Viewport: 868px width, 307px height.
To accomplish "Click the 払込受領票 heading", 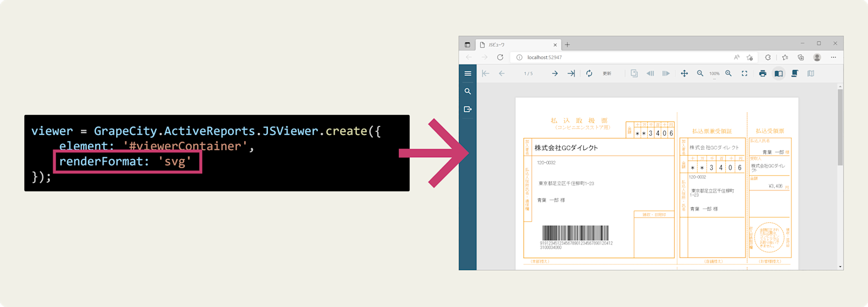I will (x=770, y=131).
